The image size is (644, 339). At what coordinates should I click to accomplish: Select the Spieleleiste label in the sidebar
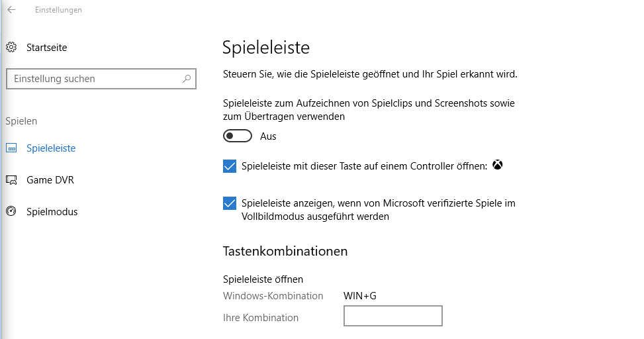51,148
